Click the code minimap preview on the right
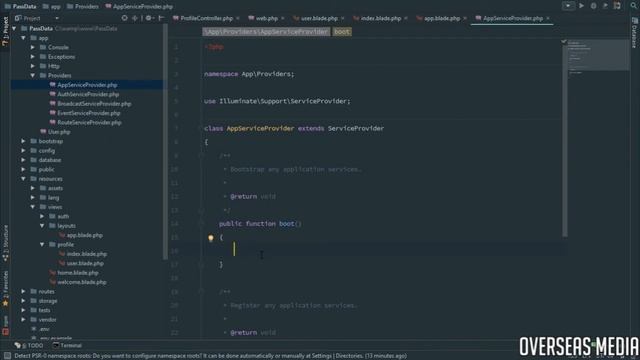This screenshot has height=360, width=640. (598, 57)
